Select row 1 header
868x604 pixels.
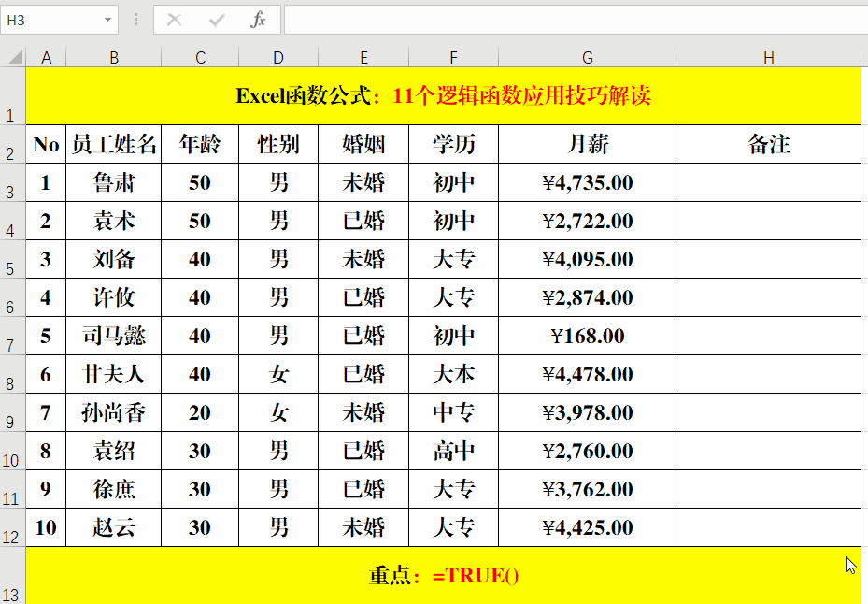(x=13, y=96)
